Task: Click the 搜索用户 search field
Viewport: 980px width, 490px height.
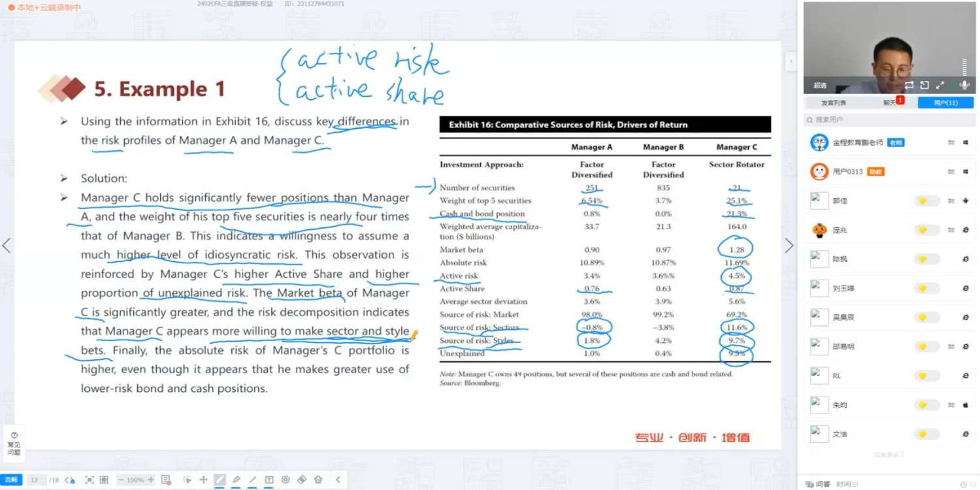Action: click(x=889, y=120)
